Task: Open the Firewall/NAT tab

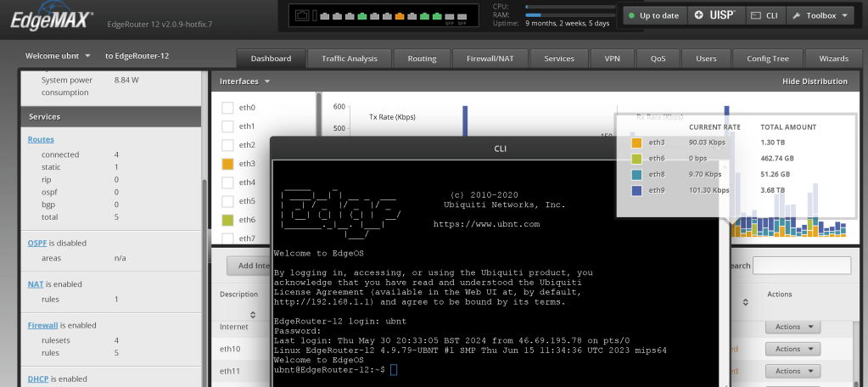Action: pos(490,59)
